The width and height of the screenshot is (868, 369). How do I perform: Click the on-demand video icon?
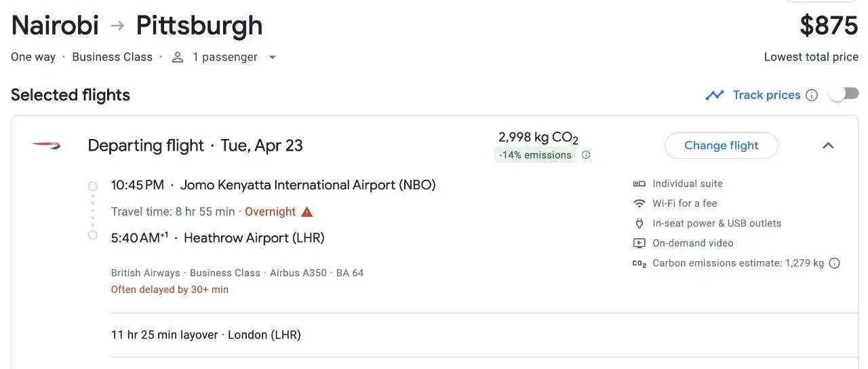[639, 243]
